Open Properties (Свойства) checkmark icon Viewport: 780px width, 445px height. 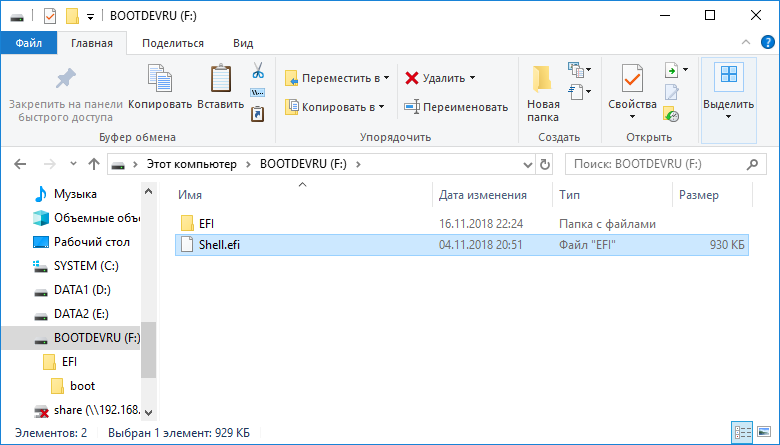632,80
